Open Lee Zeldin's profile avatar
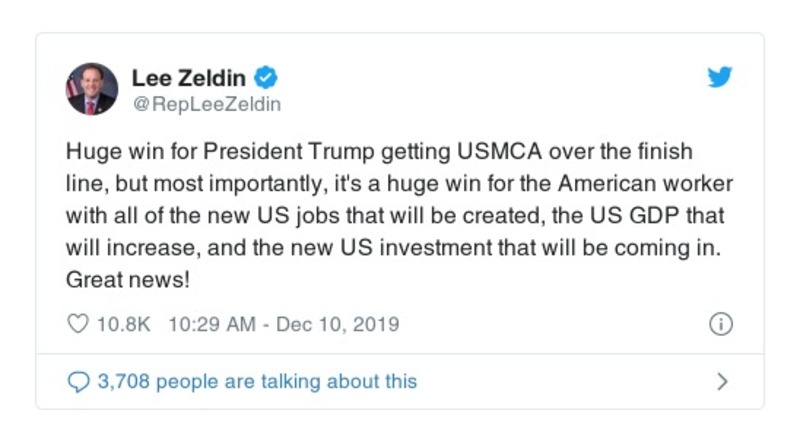The image size is (800, 445). 92,90
